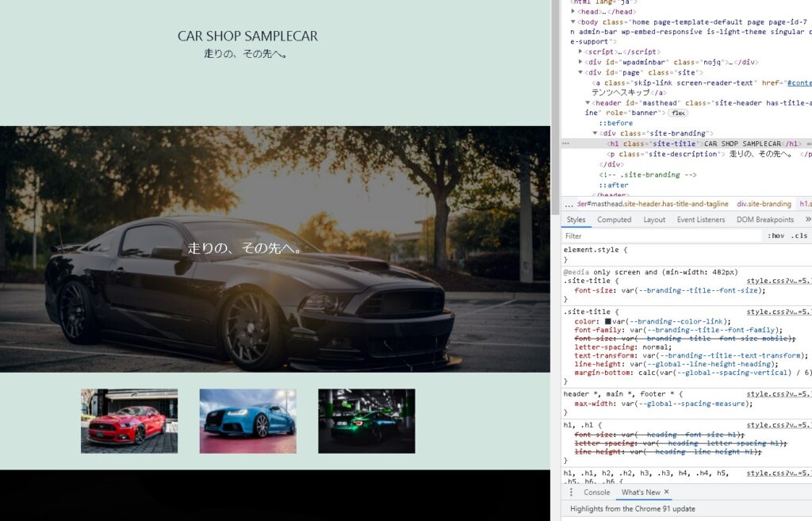Image resolution: width=812 pixels, height=521 pixels.
Task: Show more Styles pane tabs chevron
Action: (x=807, y=220)
